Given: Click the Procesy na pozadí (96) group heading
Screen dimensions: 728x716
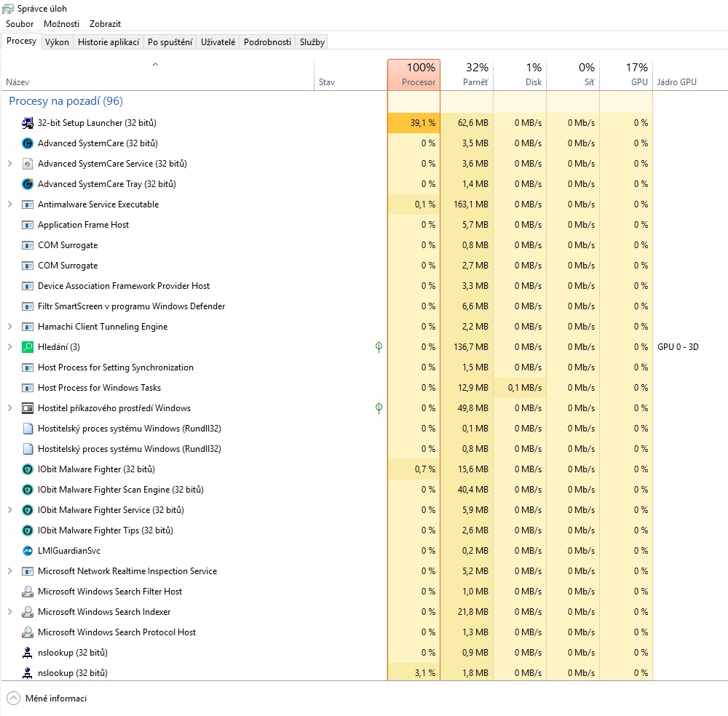Looking at the screenshot, I should click(x=66, y=101).
